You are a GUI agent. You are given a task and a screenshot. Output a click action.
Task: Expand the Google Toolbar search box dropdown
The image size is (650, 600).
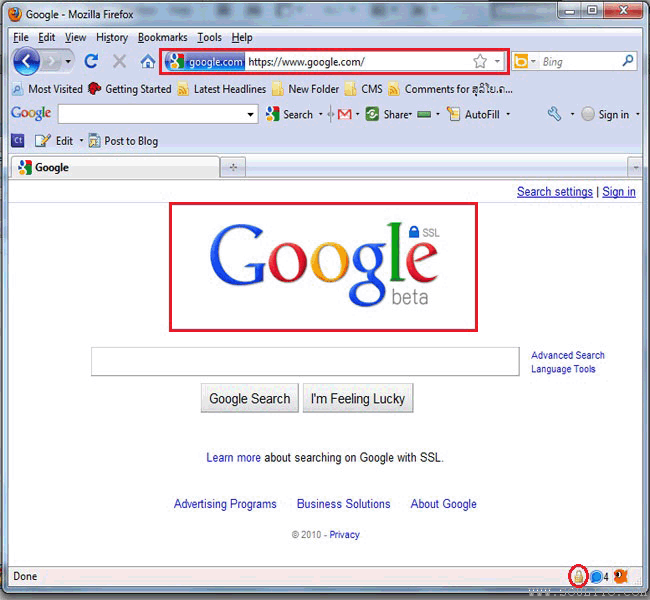coord(251,114)
